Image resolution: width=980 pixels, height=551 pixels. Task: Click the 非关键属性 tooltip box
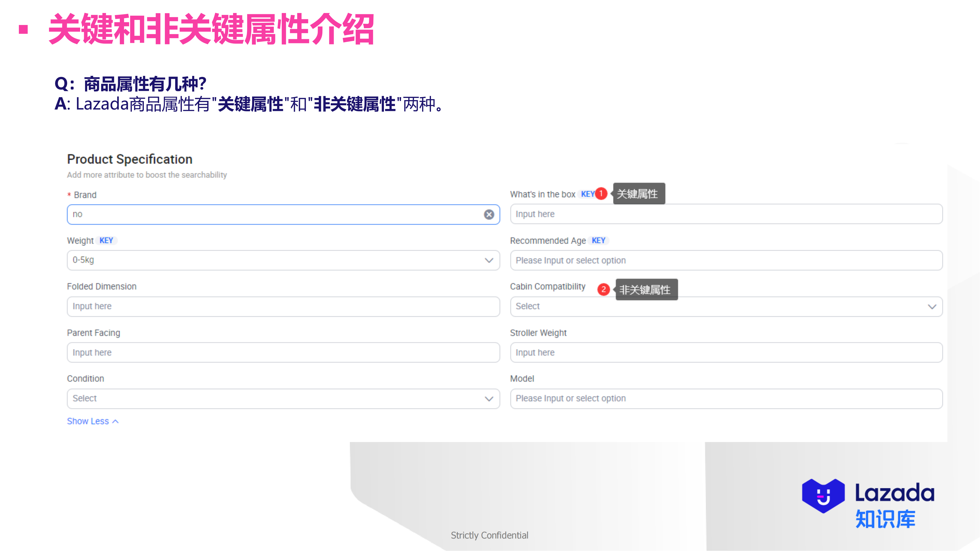pos(646,289)
